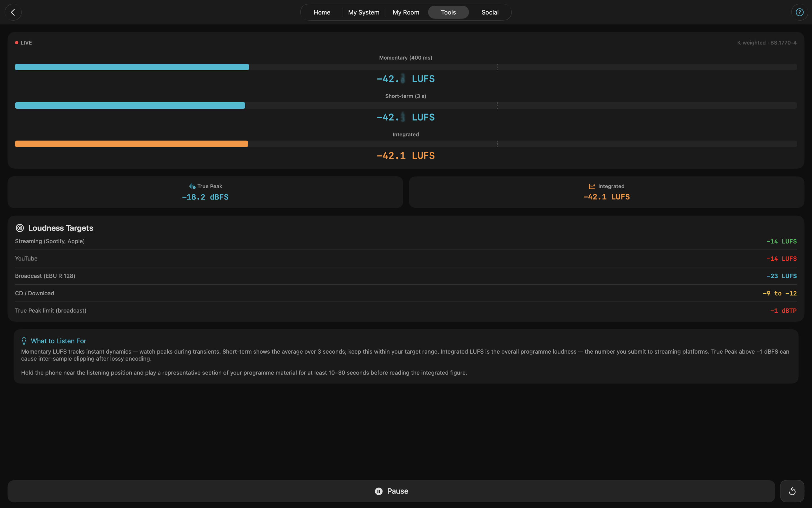Image resolution: width=812 pixels, height=508 pixels.
Task: Select the Broadcast (EBU R 128) row
Action: (x=406, y=276)
